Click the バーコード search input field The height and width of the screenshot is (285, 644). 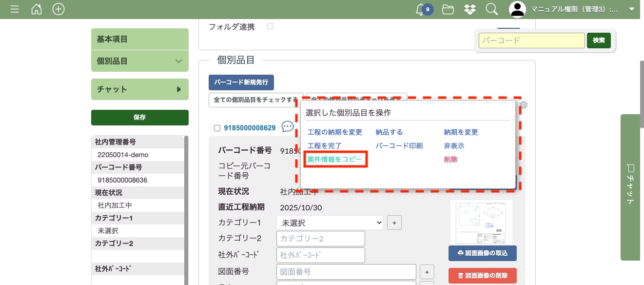tap(531, 41)
